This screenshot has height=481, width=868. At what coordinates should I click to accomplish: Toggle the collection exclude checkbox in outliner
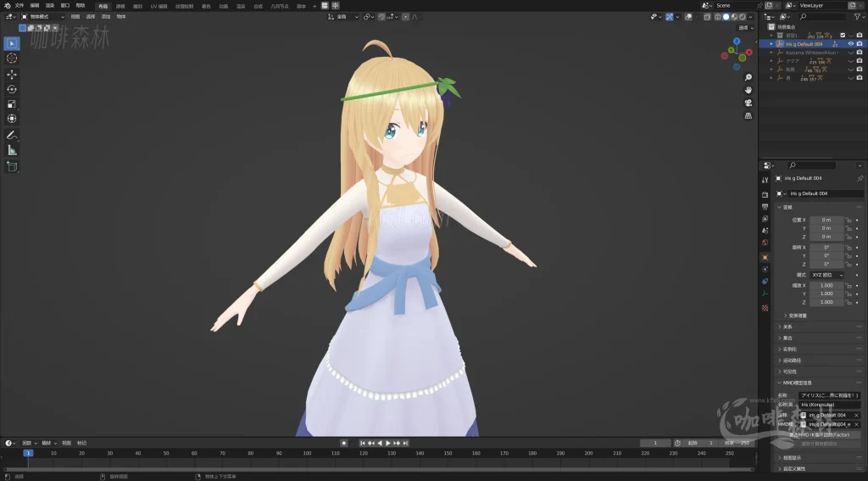(x=843, y=35)
